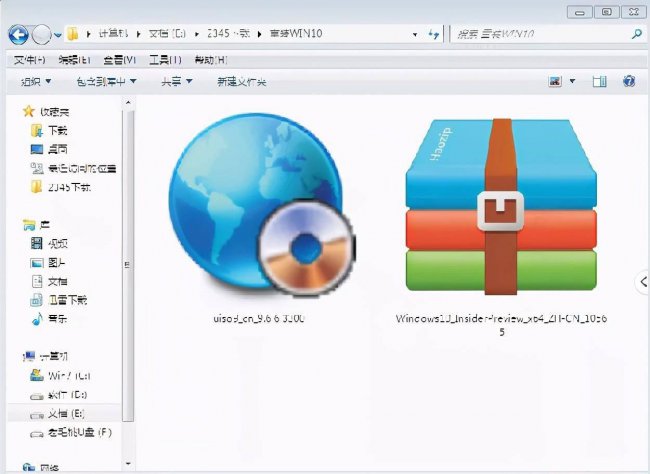Select 计算机 node in sidebar
Image resolution: width=650 pixels, height=474 pixels.
tap(46, 356)
